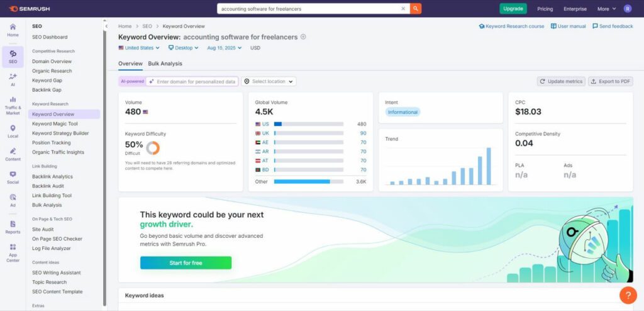644x311 pixels.
Task: Click the SEO breadcrumb link
Action: (147, 26)
